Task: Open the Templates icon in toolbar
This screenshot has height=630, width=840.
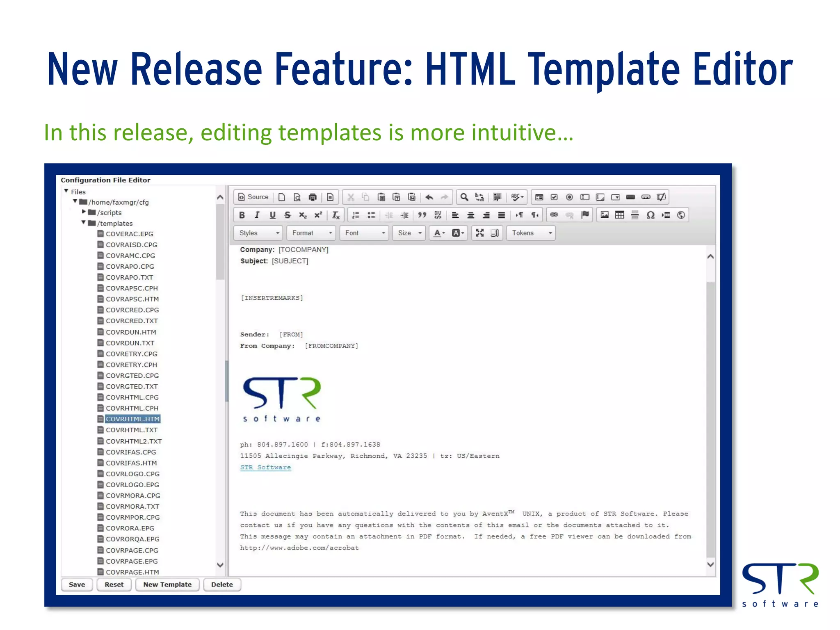Action: coord(330,197)
